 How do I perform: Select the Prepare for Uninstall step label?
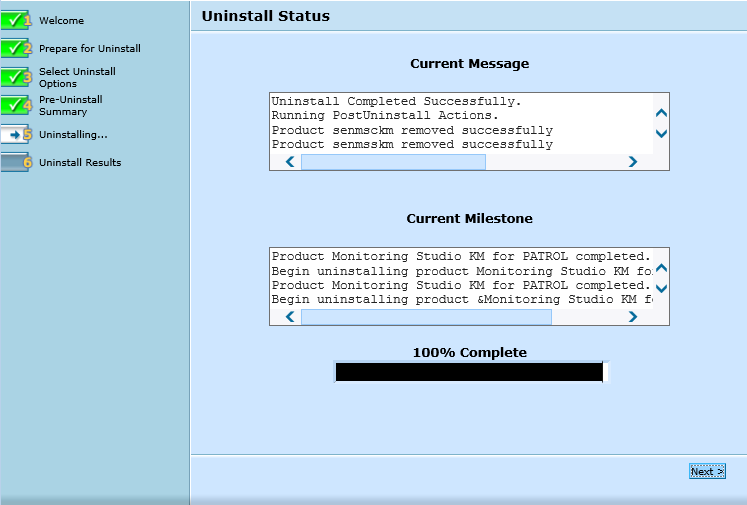tap(90, 49)
